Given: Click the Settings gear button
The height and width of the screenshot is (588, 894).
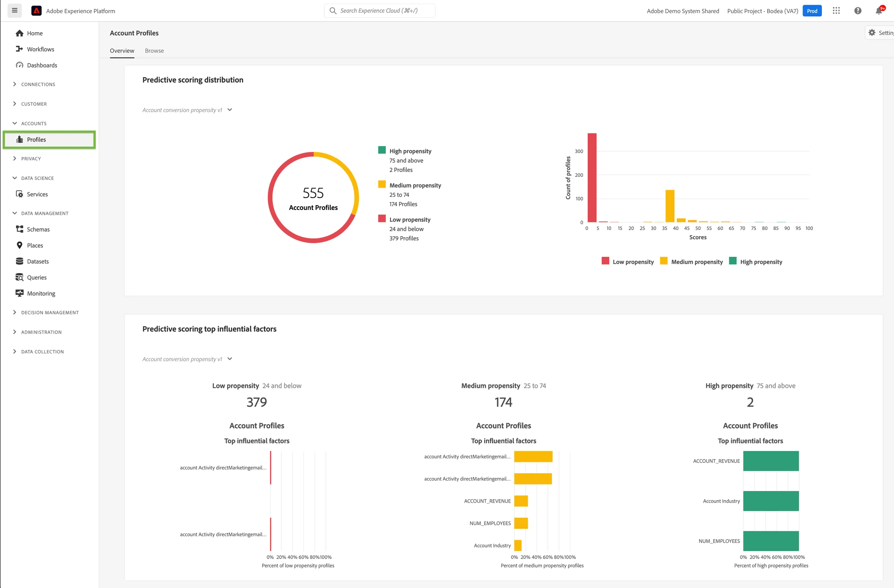Looking at the screenshot, I should pyautogui.click(x=880, y=33).
